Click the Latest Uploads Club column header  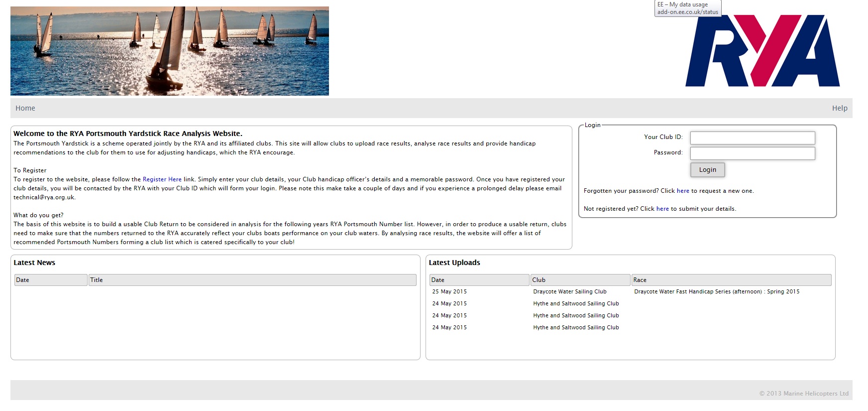coord(580,280)
